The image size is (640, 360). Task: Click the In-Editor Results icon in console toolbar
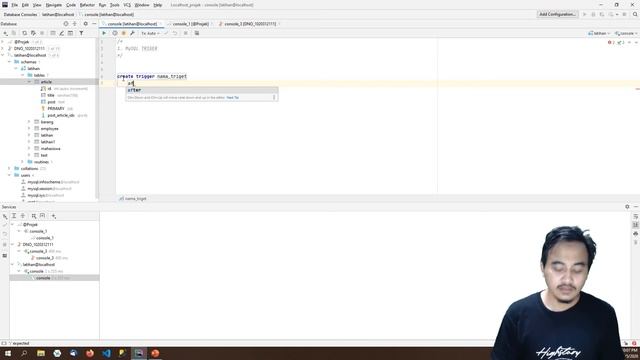(197, 33)
